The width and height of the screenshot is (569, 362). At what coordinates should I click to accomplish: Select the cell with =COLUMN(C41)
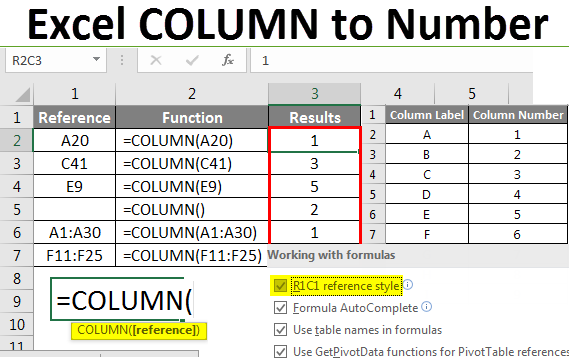tap(192, 164)
